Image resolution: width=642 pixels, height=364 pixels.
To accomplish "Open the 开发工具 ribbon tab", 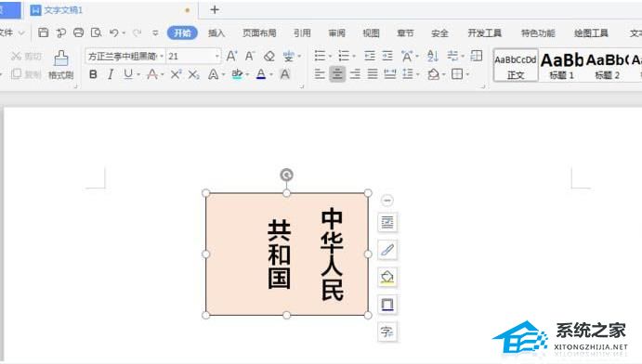I will [x=485, y=33].
